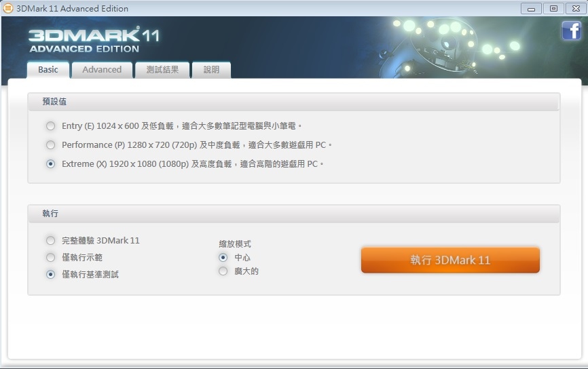The height and width of the screenshot is (369, 588).
Task: Click the window title '3DMark 11 Advanced Edition'
Action: click(x=73, y=8)
